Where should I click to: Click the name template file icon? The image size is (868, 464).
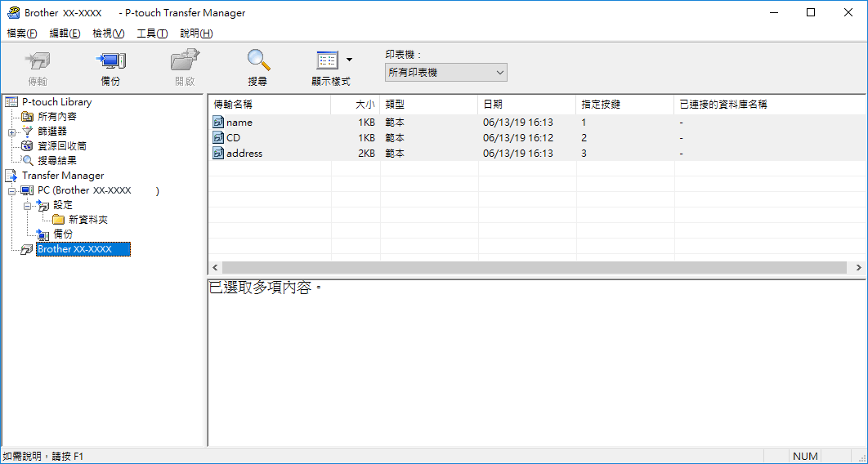click(x=218, y=123)
